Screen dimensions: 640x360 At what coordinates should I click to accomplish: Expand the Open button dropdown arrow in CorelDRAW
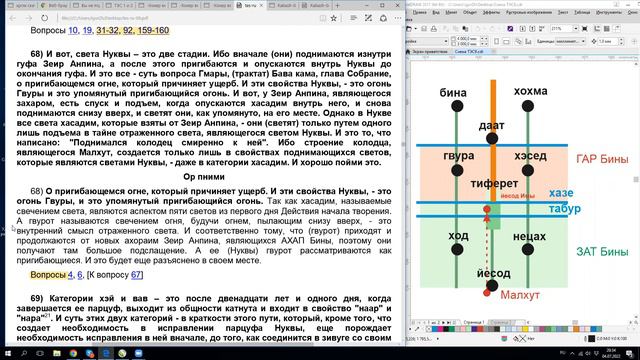[416, 29]
